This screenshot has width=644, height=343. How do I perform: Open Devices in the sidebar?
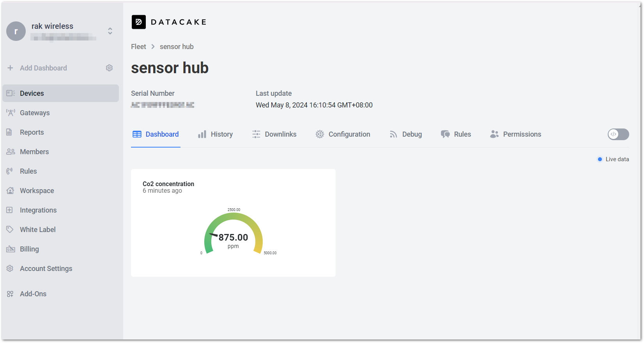tap(60, 93)
